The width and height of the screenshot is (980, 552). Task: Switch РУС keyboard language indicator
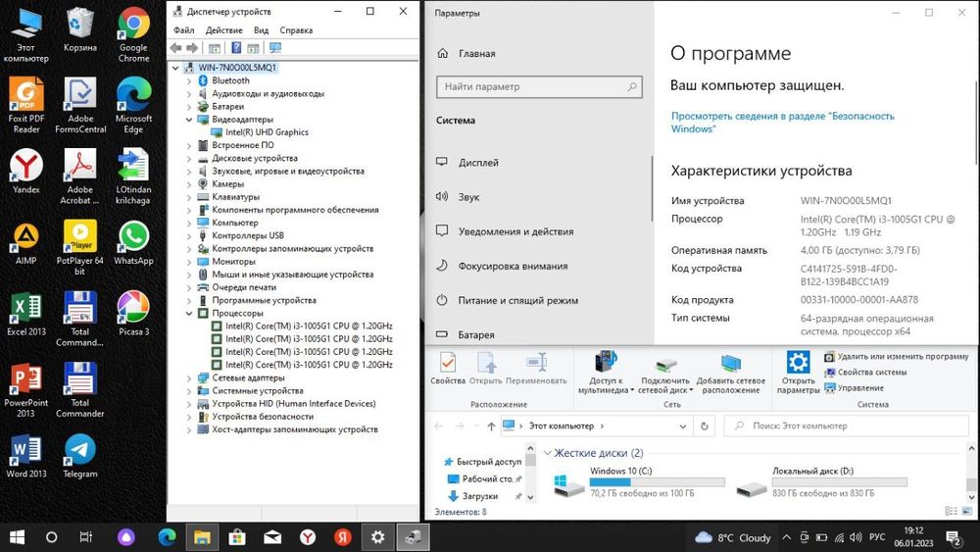877,537
